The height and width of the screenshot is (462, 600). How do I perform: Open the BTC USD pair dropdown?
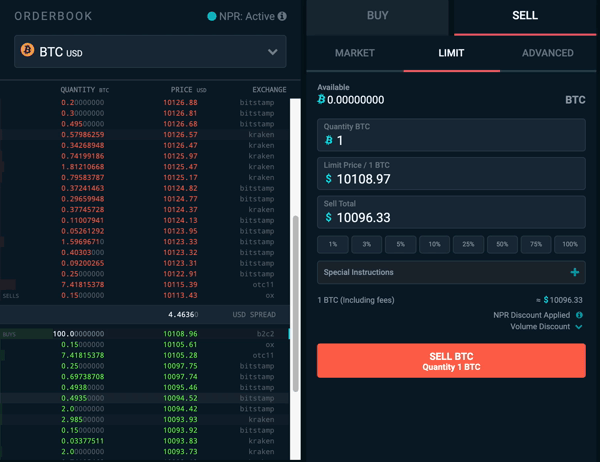pos(150,52)
